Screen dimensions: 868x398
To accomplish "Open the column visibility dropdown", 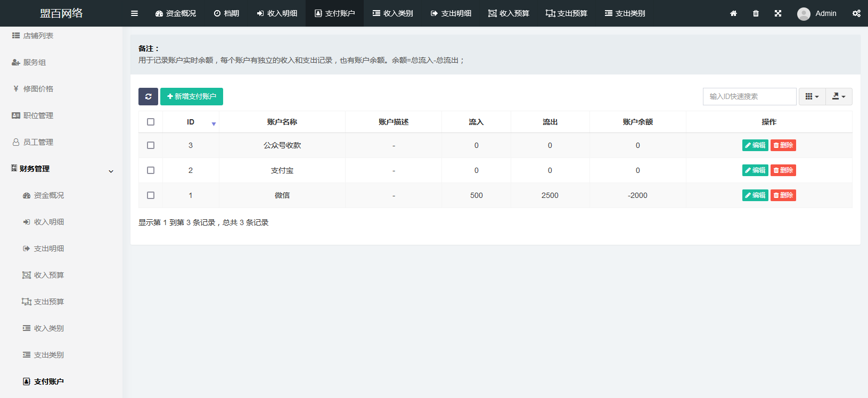I will (812, 96).
